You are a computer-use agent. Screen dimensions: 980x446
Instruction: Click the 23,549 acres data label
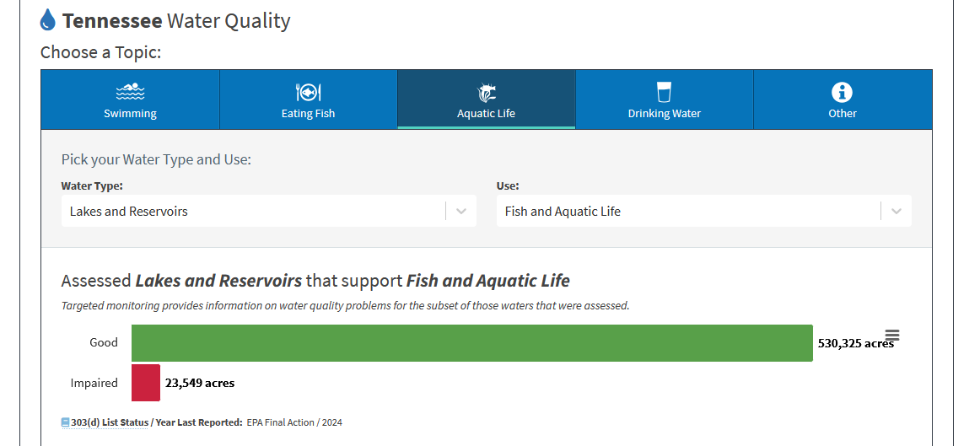(200, 383)
